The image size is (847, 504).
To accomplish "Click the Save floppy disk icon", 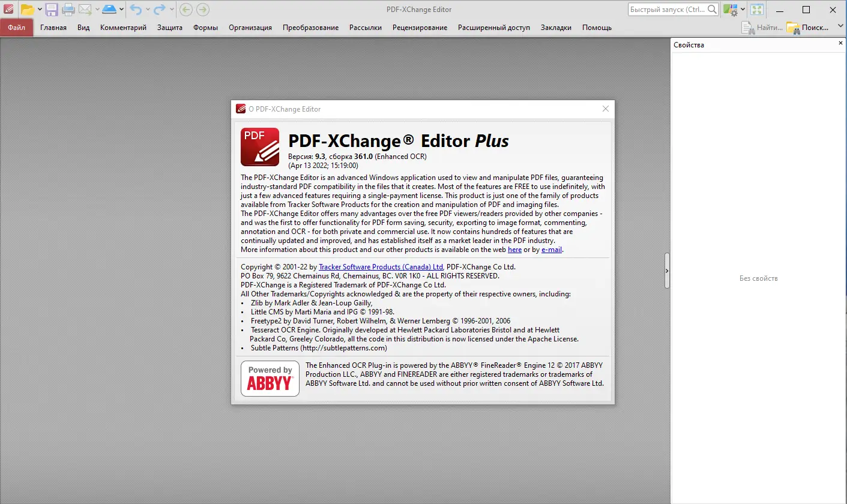I will [52, 9].
